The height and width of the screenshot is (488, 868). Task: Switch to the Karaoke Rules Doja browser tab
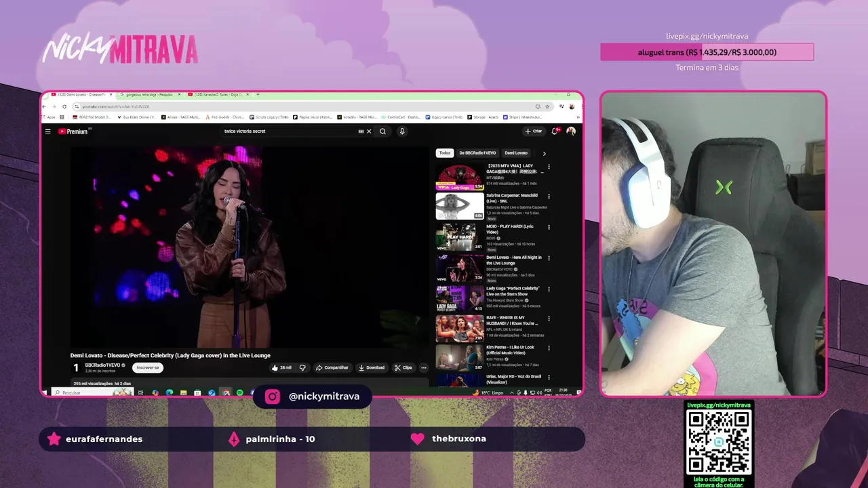217,95
